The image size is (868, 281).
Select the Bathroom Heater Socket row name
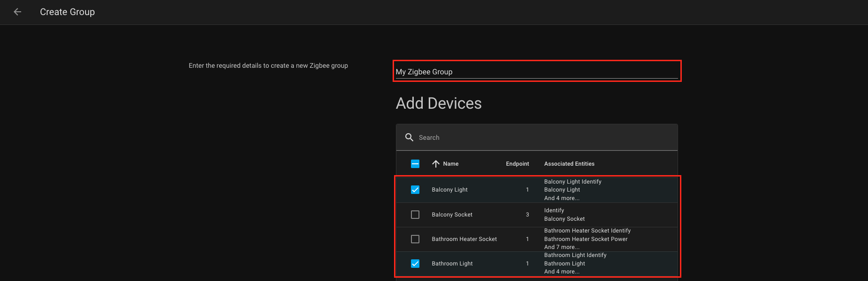(464, 239)
